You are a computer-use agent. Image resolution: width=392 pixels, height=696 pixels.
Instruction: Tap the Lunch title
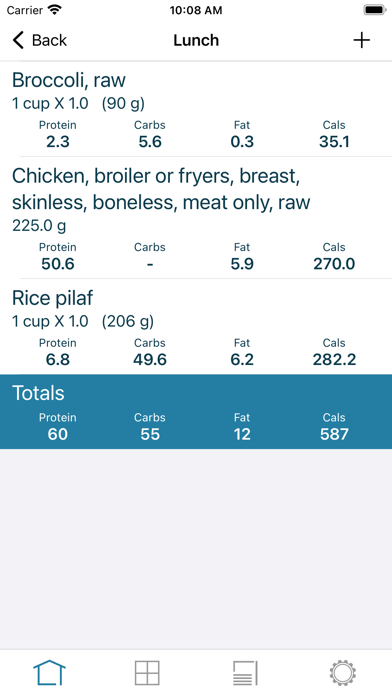(x=196, y=40)
